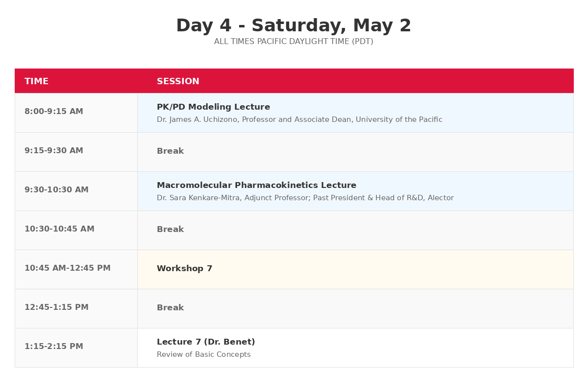This screenshot has width=588, height=372.
Task: Open Macromolecular Pharmacokinetics Lecture session
Action: [256, 186]
